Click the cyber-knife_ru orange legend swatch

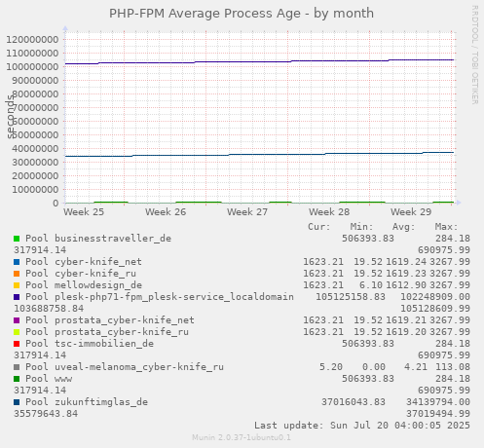tap(17, 274)
